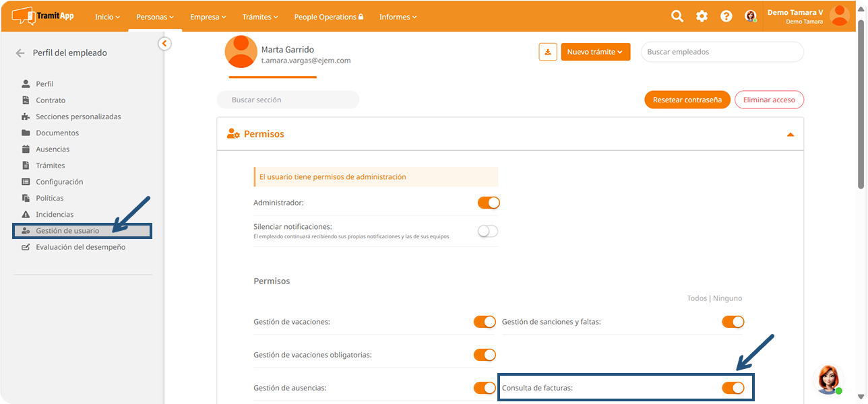The height and width of the screenshot is (404, 868).
Task: Click the TramitApp logo
Action: [42, 15]
